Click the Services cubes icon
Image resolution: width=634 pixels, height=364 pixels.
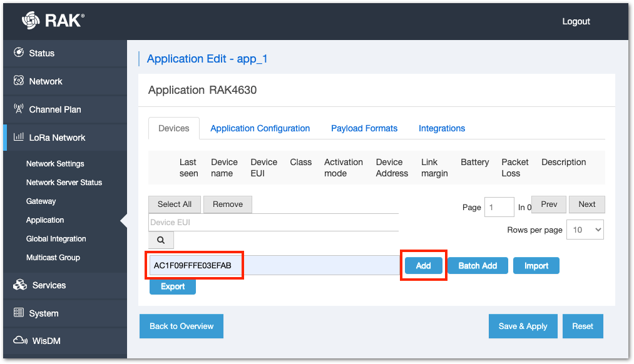coord(20,285)
